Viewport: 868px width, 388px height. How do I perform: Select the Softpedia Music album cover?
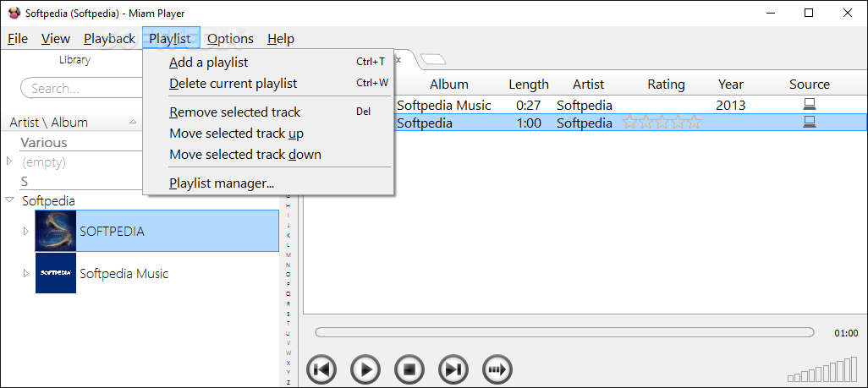point(55,273)
